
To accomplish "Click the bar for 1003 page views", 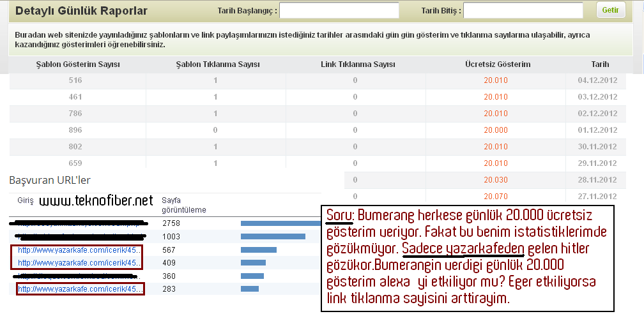I will (x=273, y=236).
